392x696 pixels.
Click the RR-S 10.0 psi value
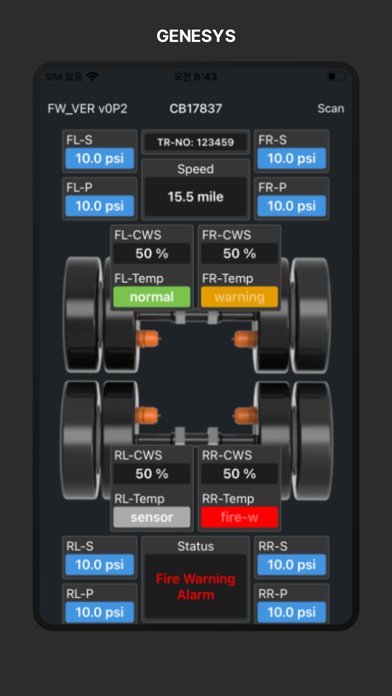tap(292, 565)
